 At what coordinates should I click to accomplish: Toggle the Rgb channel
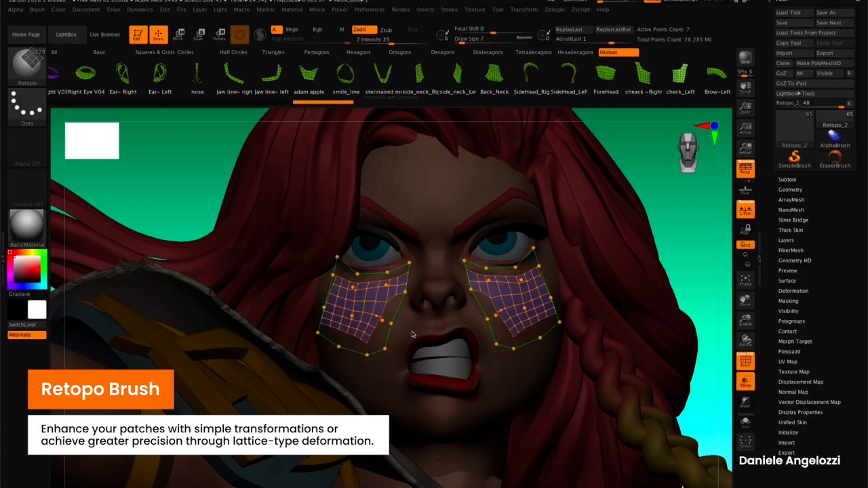pyautogui.click(x=317, y=30)
